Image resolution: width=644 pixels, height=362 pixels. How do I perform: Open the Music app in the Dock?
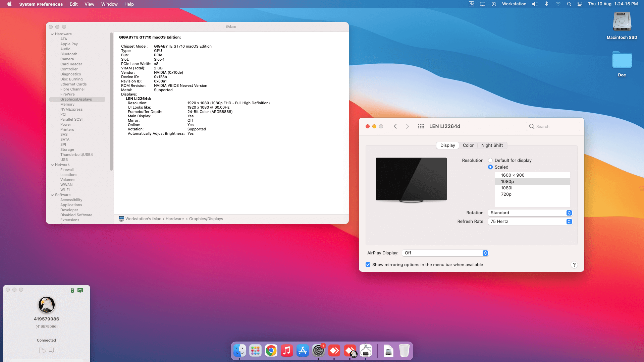click(x=287, y=351)
